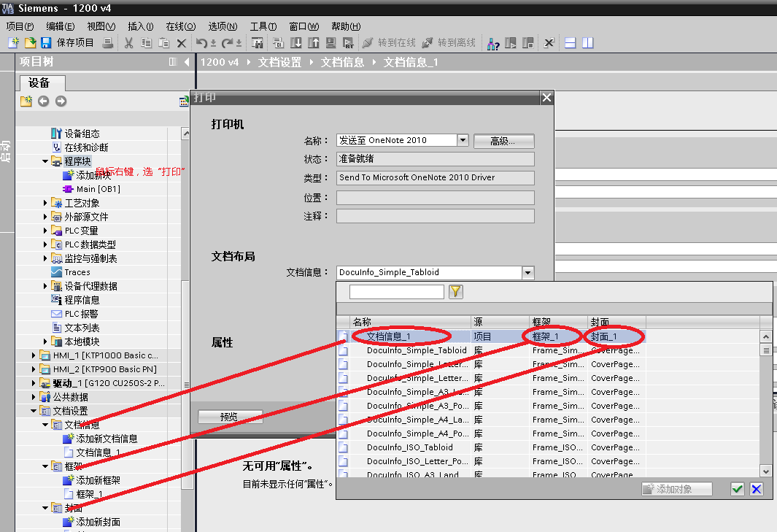Open the printer name dropdown
Screen dimensions: 777x532
pyautogui.click(x=462, y=140)
